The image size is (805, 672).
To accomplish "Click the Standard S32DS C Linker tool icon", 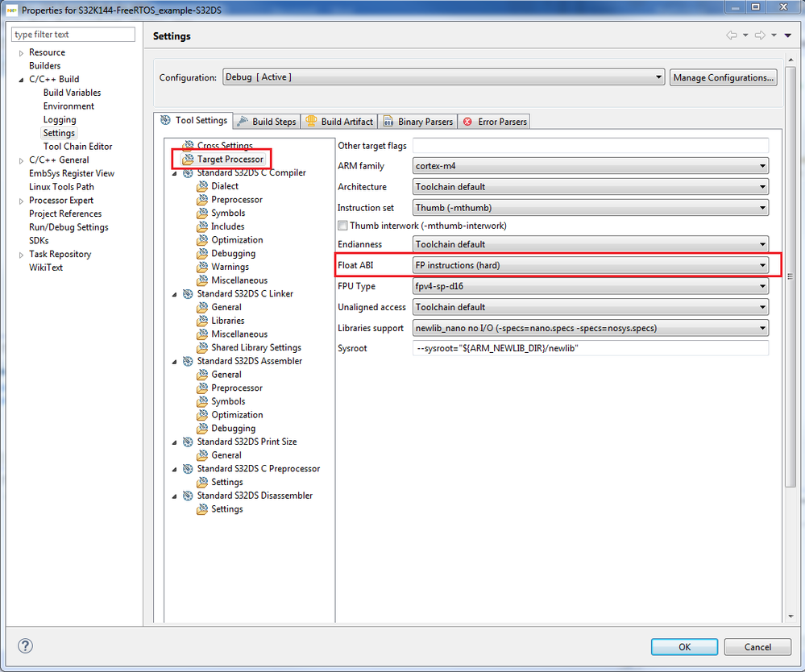I will (x=189, y=293).
